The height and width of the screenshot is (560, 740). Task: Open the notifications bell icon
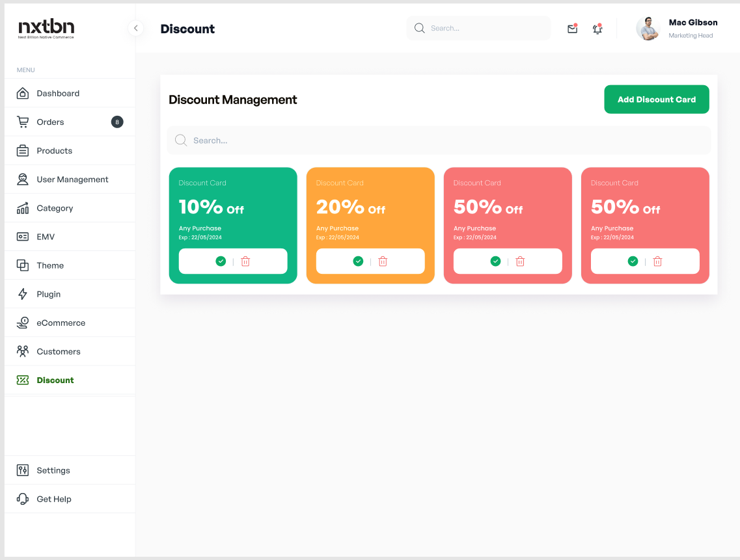597,29
